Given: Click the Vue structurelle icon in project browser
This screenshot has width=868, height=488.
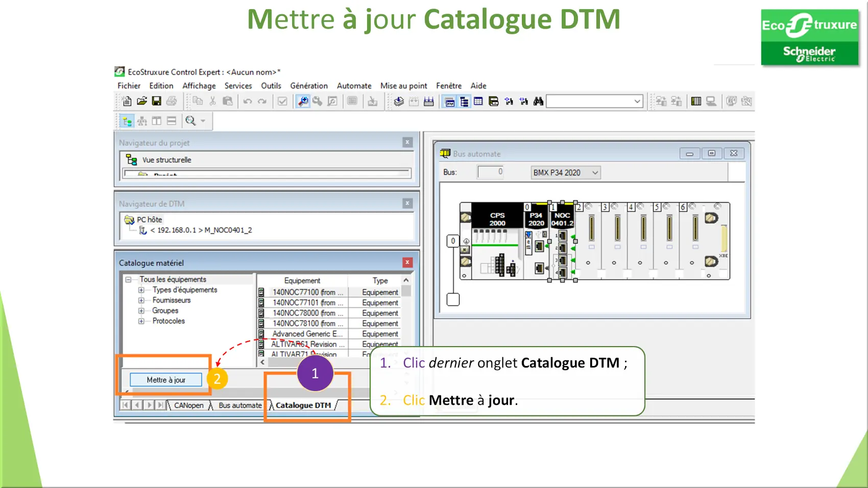Looking at the screenshot, I should [x=132, y=160].
